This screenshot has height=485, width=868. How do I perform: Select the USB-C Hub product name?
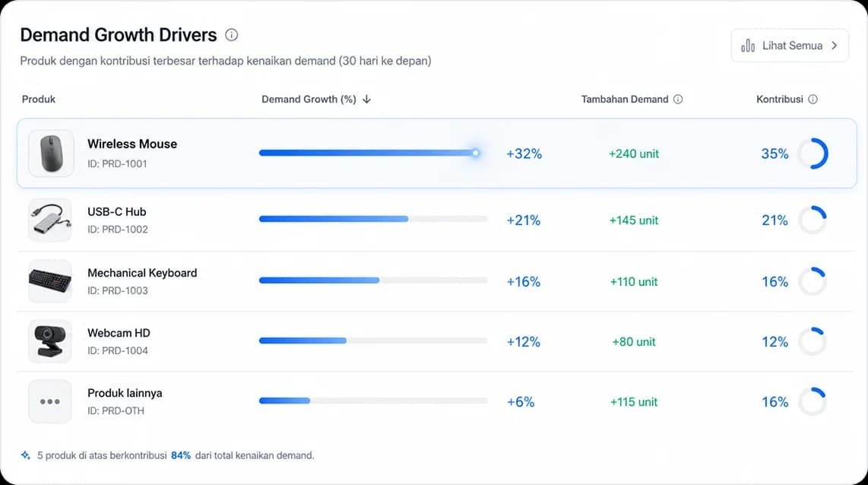[117, 211]
